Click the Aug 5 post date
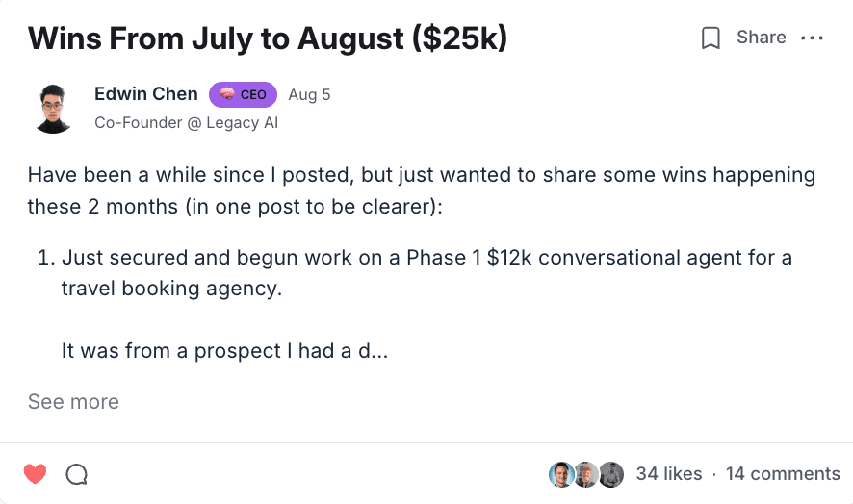 (309, 95)
